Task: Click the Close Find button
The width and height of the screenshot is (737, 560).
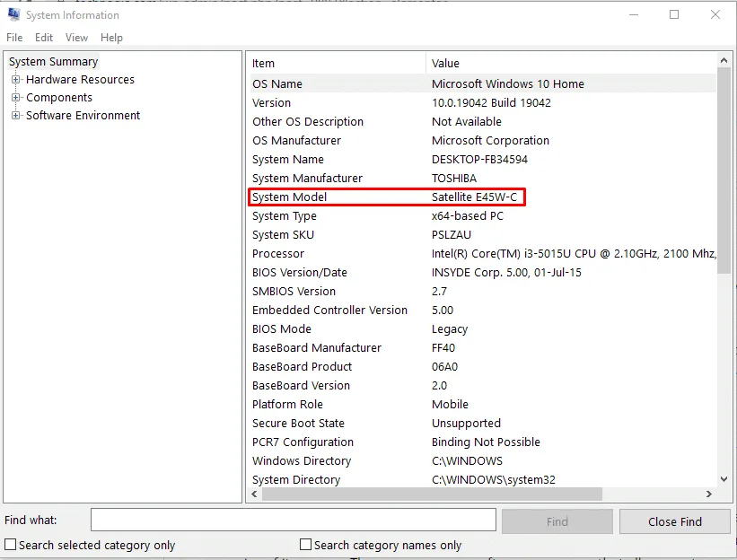Action: pos(674,521)
